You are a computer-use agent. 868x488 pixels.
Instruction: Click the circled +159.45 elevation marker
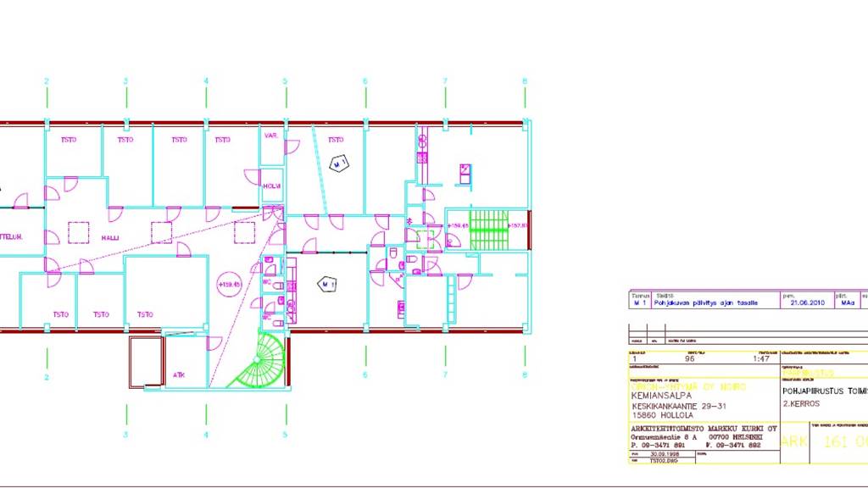pos(229,285)
